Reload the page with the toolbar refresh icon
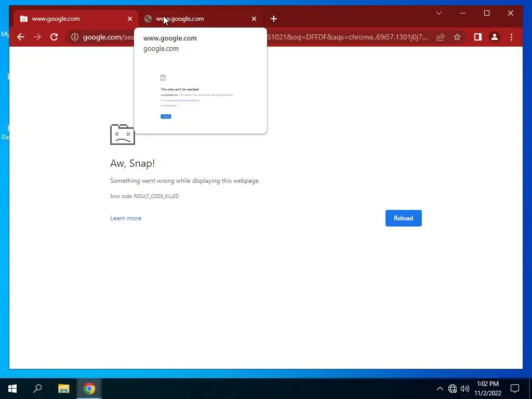Image resolution: width=532 pixels, height=399 pixels. click(54, 37)
